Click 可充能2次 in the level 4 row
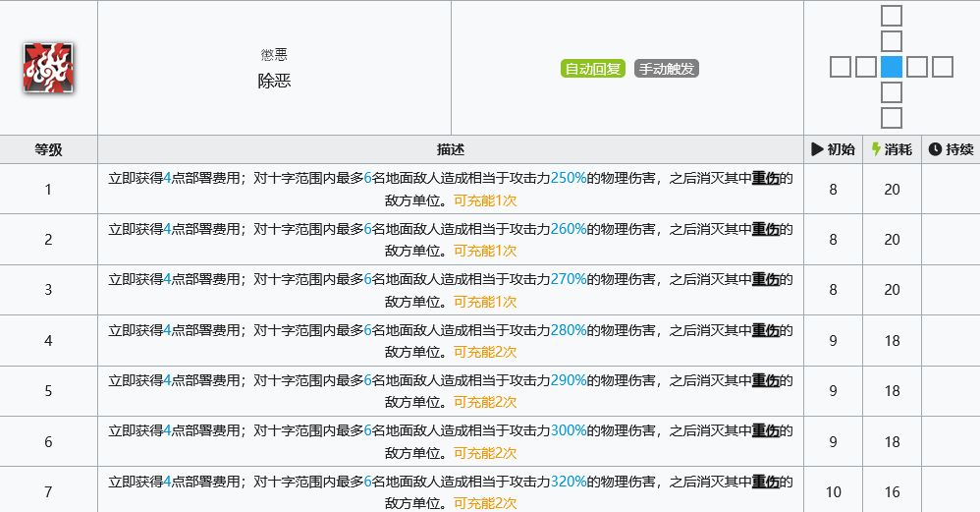Image resolution: width=980 pixels, height=512 pixels. pos(485,352)
